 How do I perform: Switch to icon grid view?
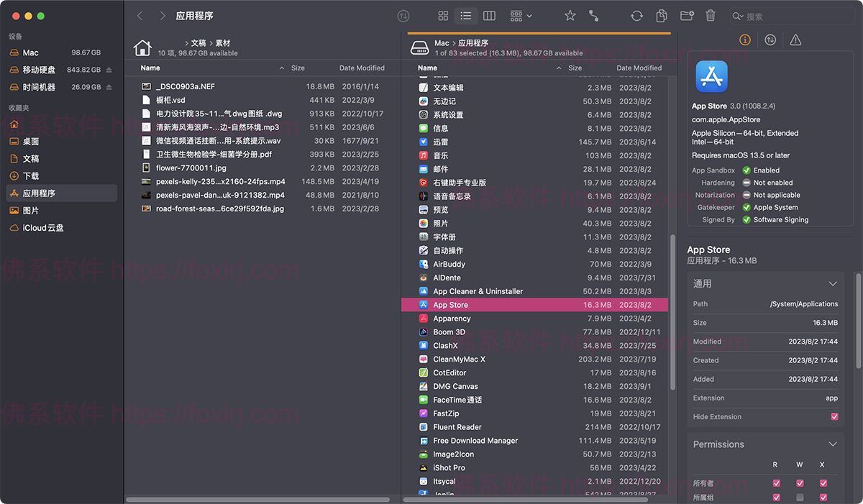point(443,15)
